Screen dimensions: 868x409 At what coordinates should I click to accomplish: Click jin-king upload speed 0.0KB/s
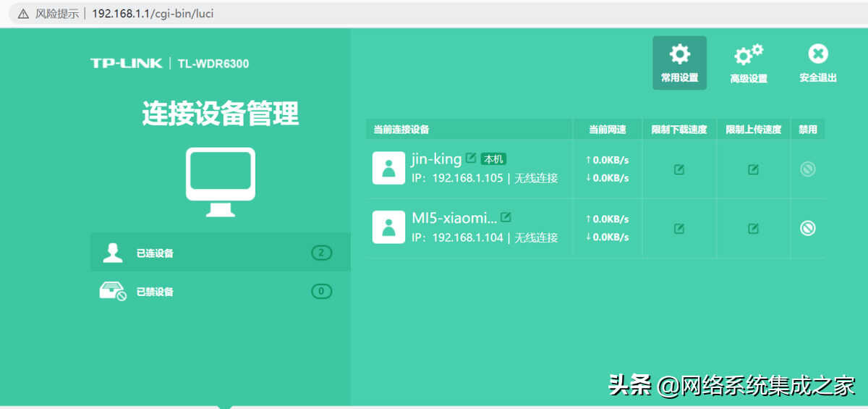pyautogui.click(x=607, y=160)
